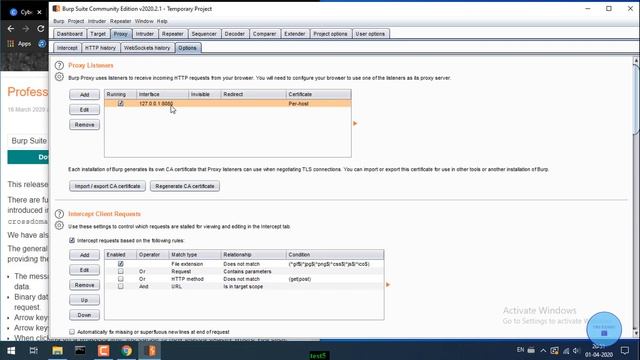Screen dimensions: 640x360
Task: Enable the URL Is in target scope rule
Action: 120,286
